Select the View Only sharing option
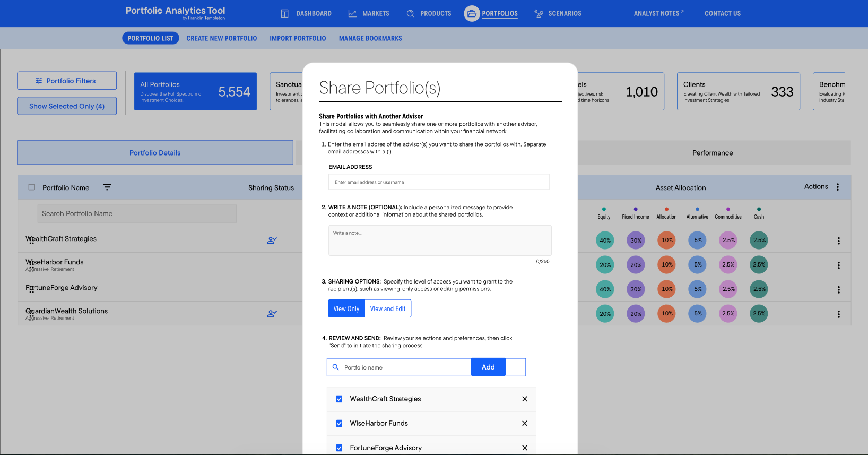Viewport: 868px width, 455px height. [x=346, y=308]
